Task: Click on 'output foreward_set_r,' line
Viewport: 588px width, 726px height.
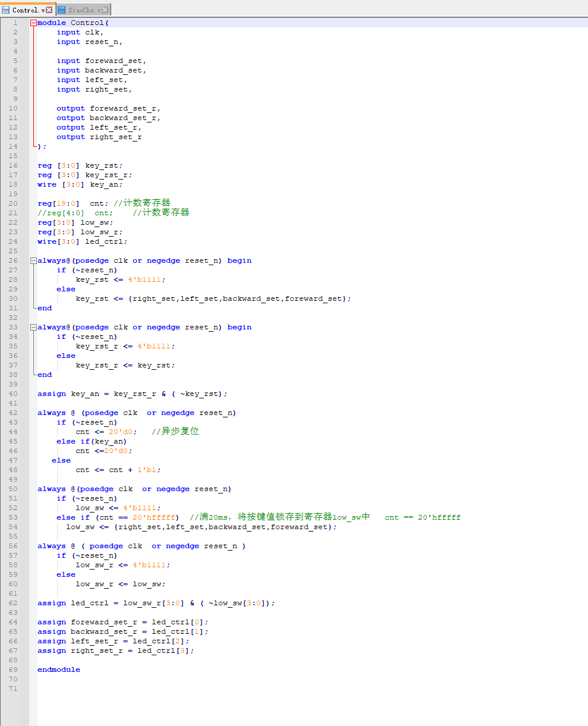Action: pos(109,108)
